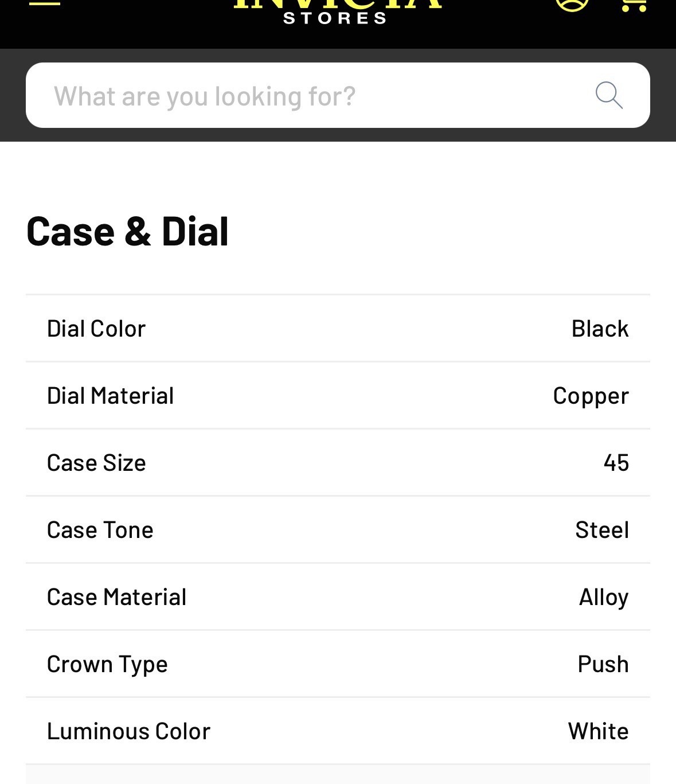
Task: Select the Dial Color label
Action: [x=96, y=329]
